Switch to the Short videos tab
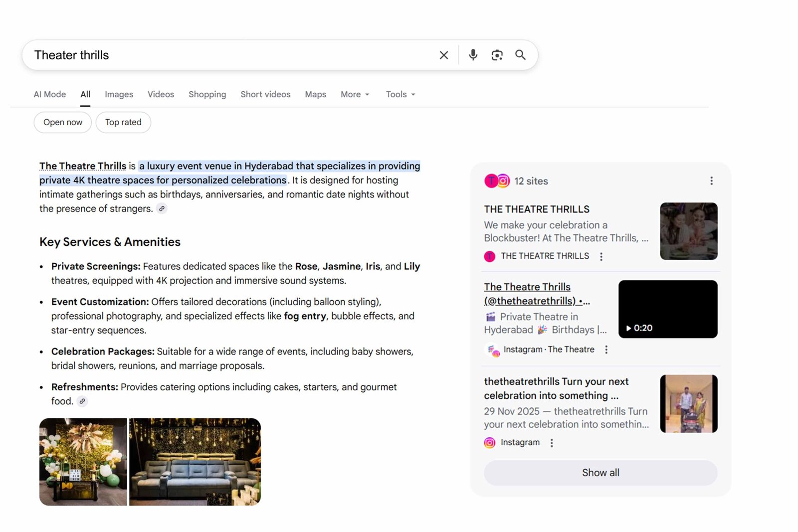Image resolution: width=798 pixels, height=532 pixels. coord(265,94)
